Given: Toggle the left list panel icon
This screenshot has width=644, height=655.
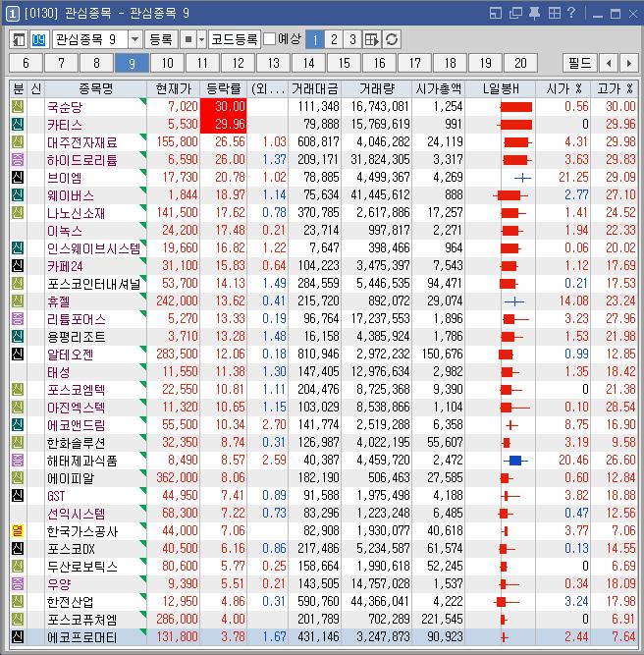Looking at the screenshot, I should coord(19,39).
